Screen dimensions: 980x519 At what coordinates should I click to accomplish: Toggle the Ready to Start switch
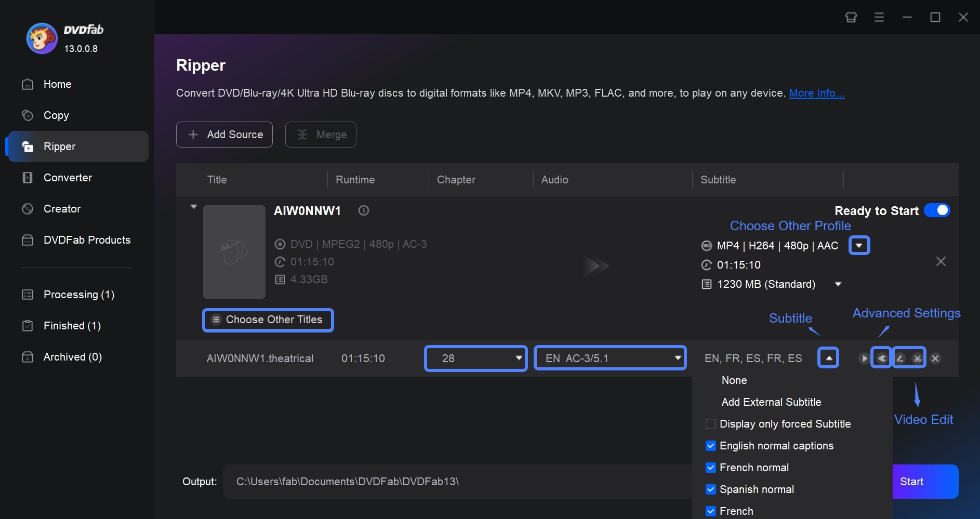click(936, 210)
